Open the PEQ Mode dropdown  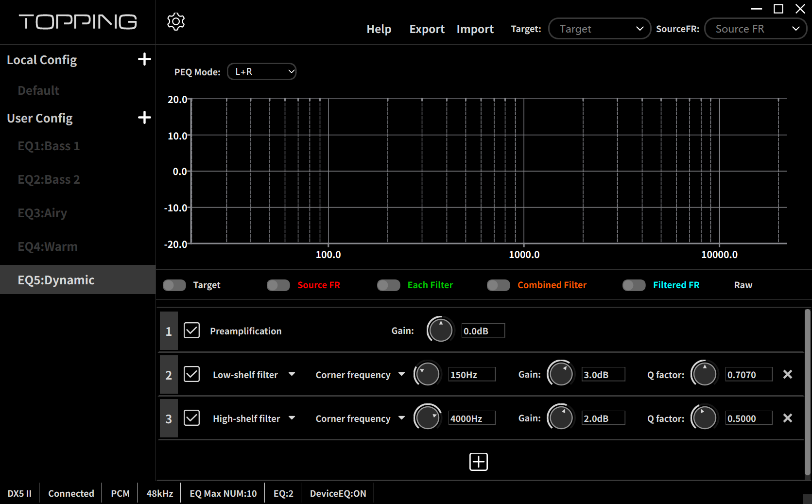click(262, 71)
